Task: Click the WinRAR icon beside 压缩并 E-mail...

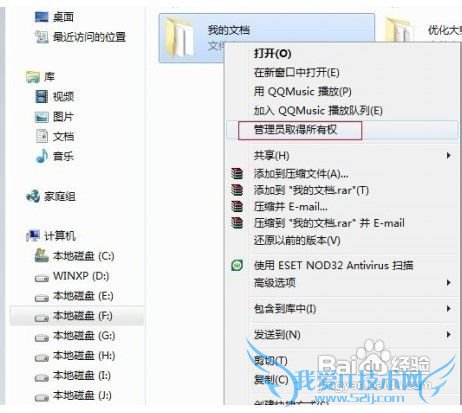Action: tap(237, 206)
